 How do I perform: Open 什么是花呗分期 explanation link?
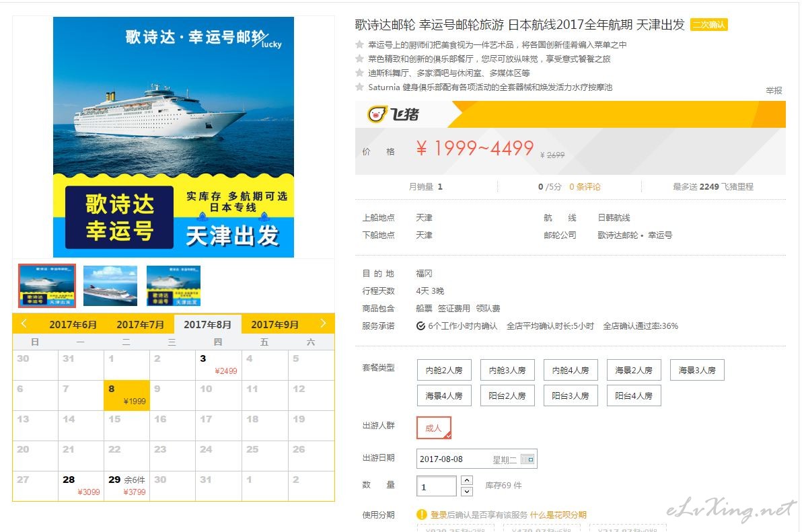[x=558, y=515]
